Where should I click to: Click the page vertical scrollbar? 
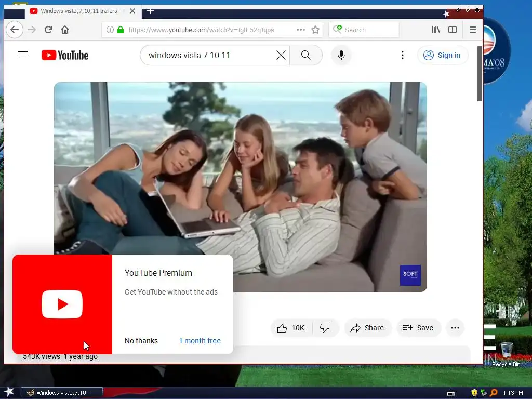(480, 74)
